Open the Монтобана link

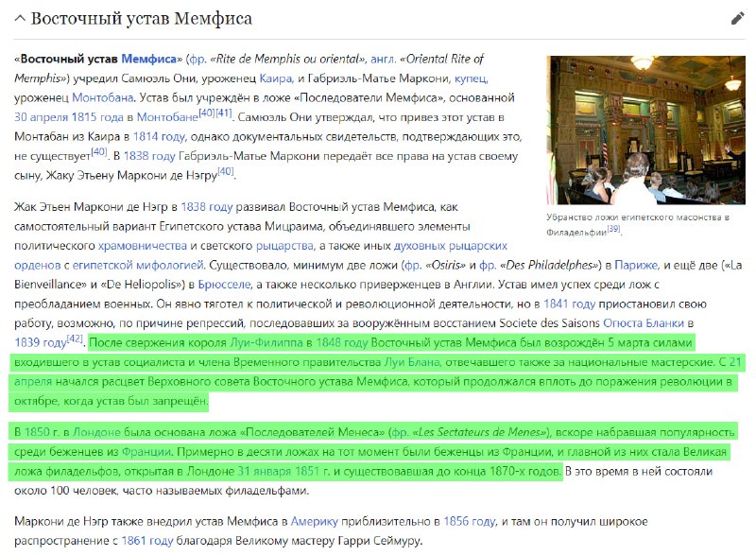click(x=103, y=97)
